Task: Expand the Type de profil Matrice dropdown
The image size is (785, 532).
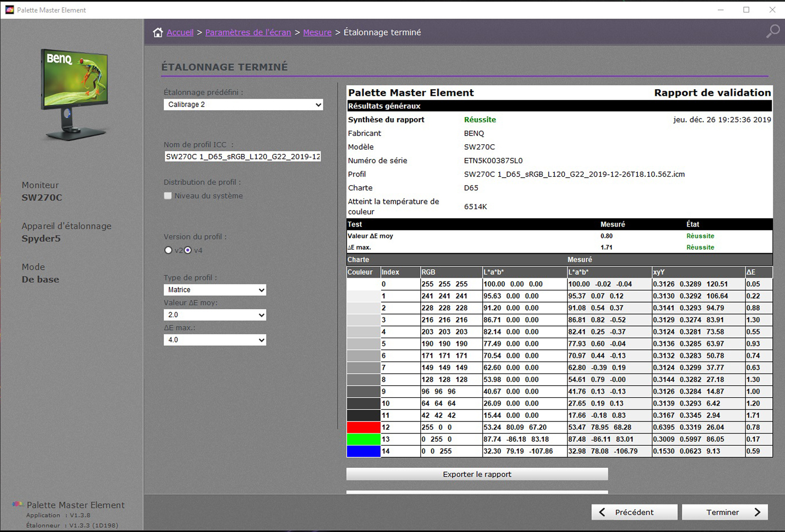Action: (215, 290)
